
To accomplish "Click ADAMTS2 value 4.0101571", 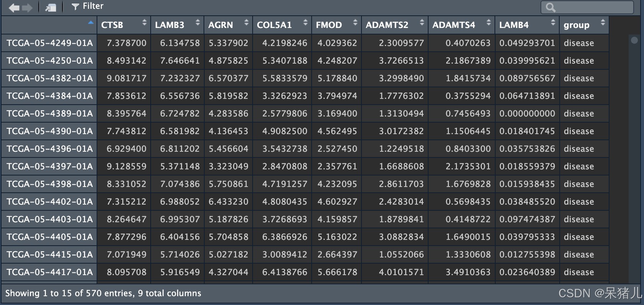I will pyautogui.click(x=401, y=272).
